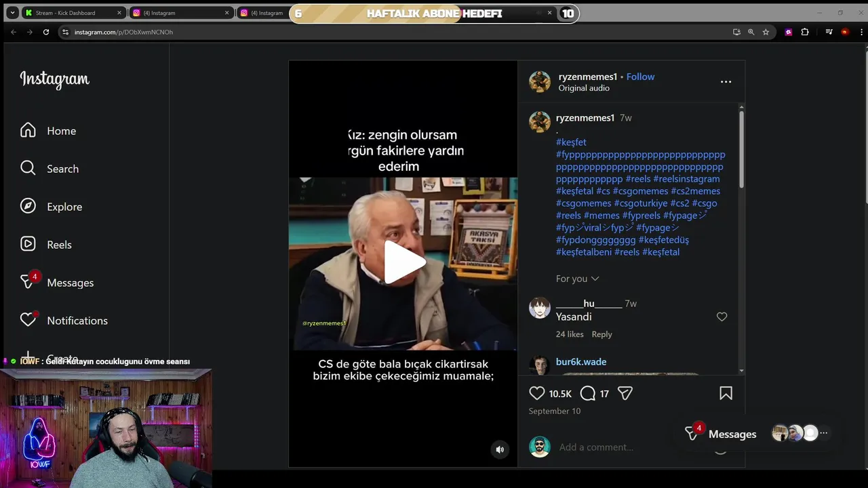Click the comments panel scrollbar
This screenshot has height=488, width=868.
(741, 149)
